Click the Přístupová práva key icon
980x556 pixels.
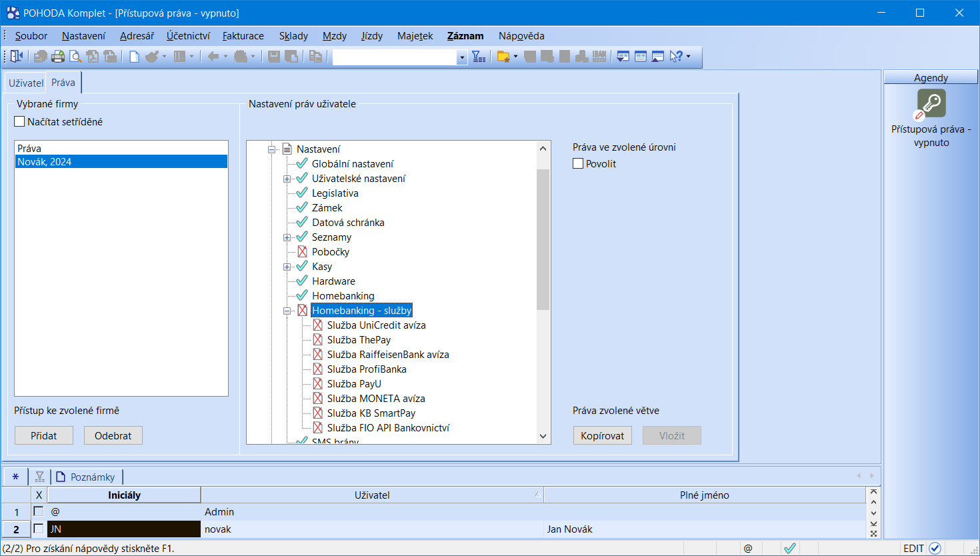click(x=931, y=103)
